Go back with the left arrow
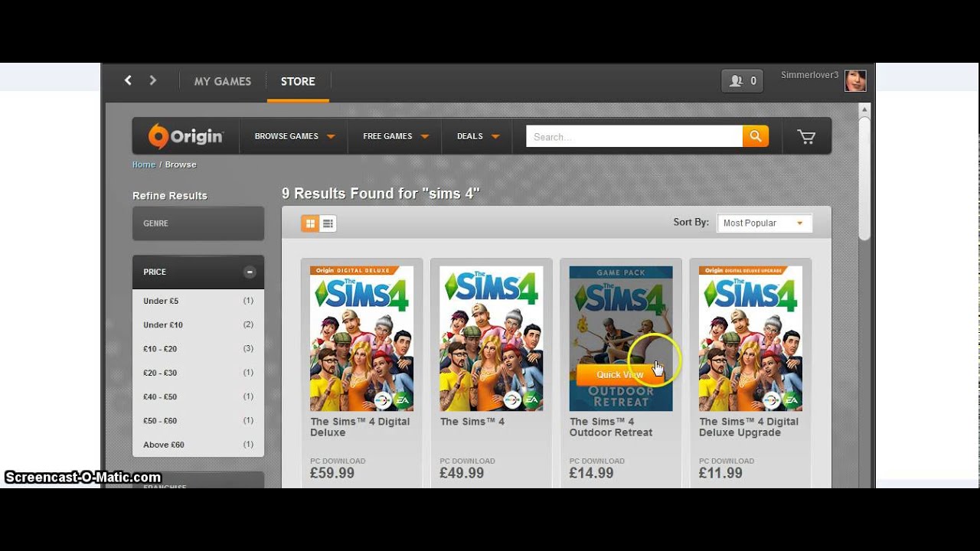This screenshot has width=980, height=551. tap(128, 80)
